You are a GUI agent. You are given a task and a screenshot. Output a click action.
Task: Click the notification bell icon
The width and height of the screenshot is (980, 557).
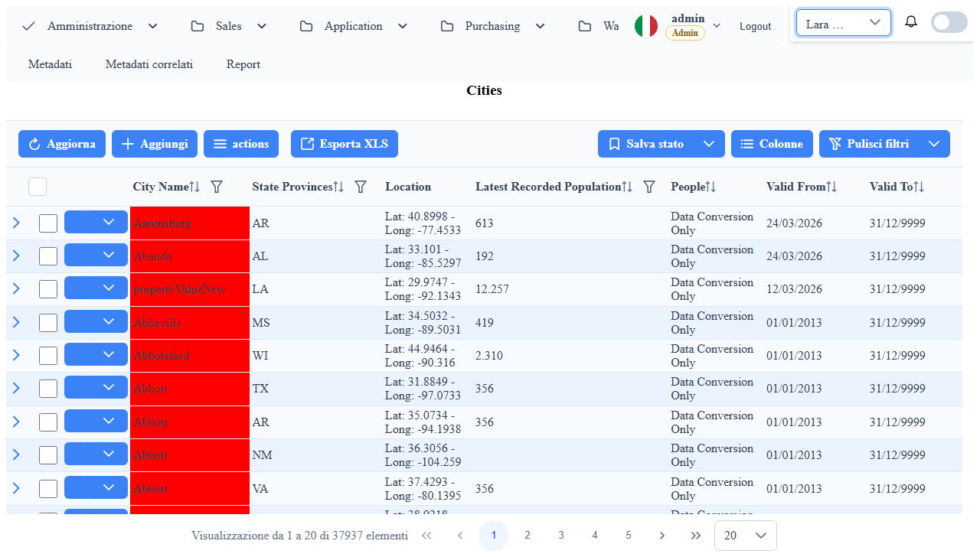click(x=910, y=21)
